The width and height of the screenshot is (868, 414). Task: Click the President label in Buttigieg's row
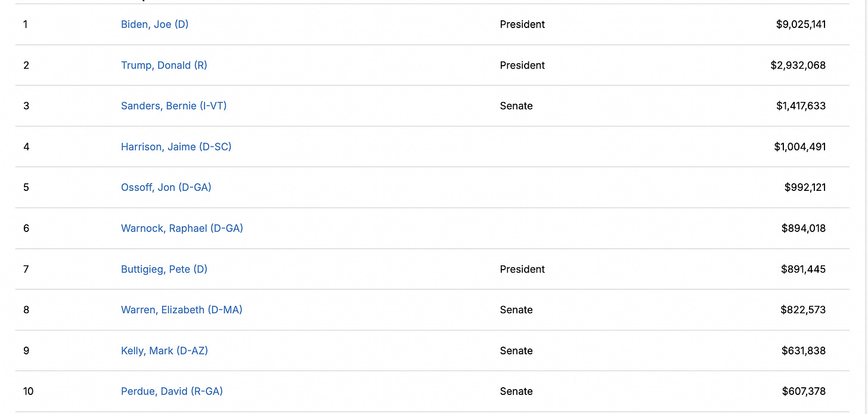tap(522, 269)
